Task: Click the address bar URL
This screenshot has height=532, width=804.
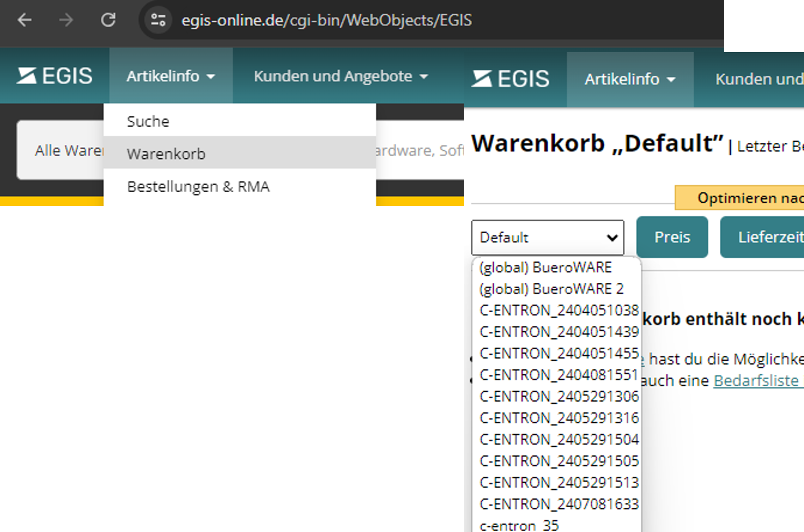Action: coord(326,20)
